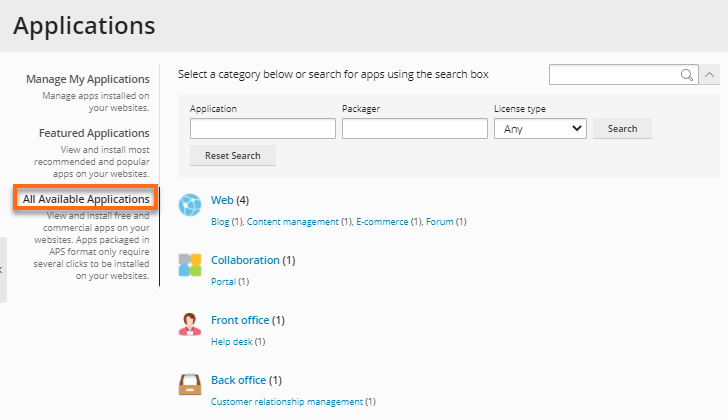Collapse the search panel with chevron
728x420 pixels.
[709, 75]
